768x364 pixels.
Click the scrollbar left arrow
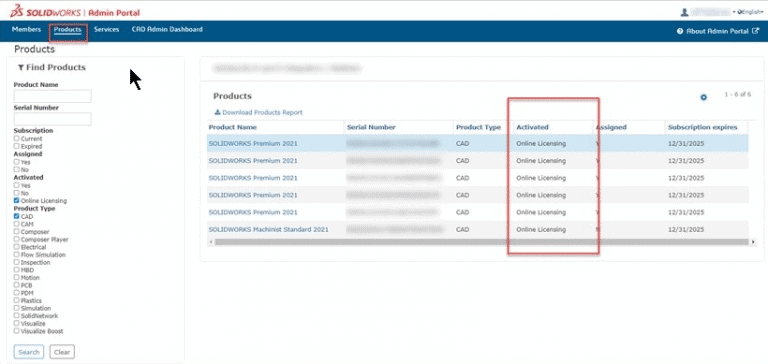211,242
